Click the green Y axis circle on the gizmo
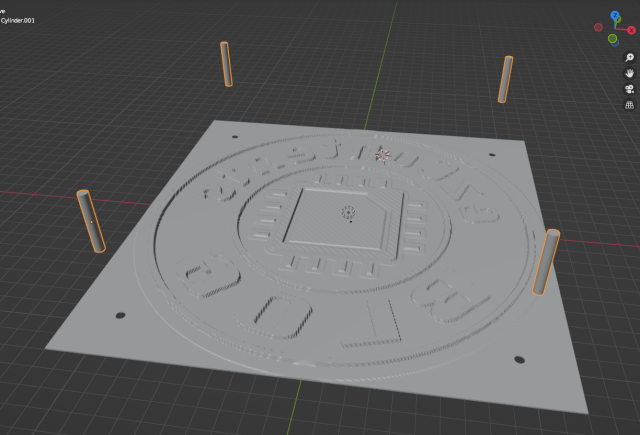This screenshot has height=435, width=640. click(612, 39)
